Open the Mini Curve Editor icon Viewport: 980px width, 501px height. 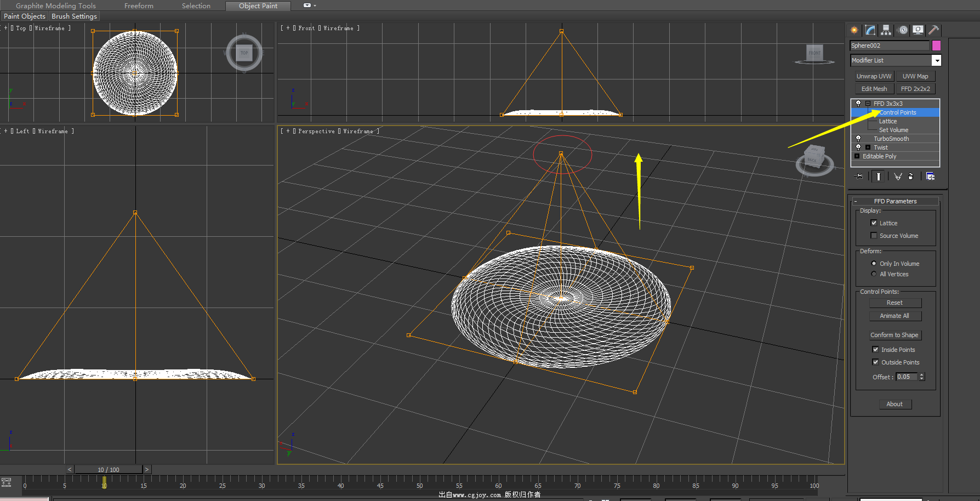point(6,482)
